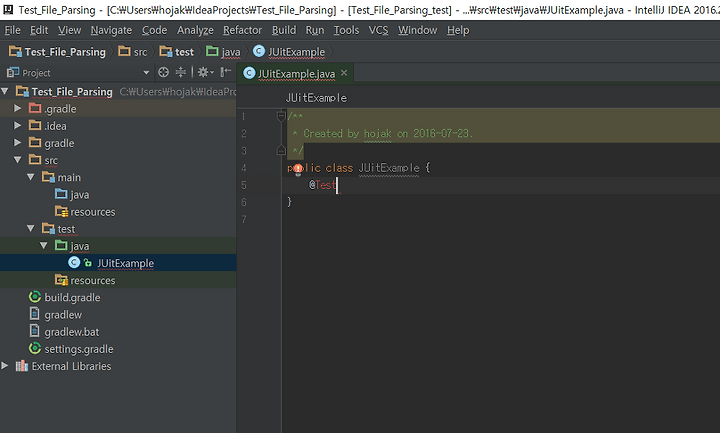
Task: Click Test_File_Parsing breadcrumb in navigation bar
Action: coord(57,52)
